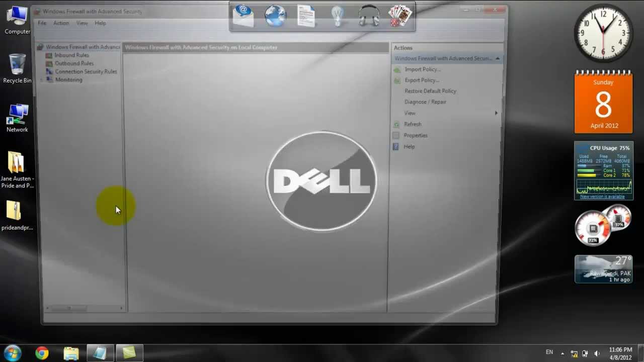The height and width of the screenshot is (362, 644).
Task: Select Inbound Rules in the tree
Action: coord(71,55)
